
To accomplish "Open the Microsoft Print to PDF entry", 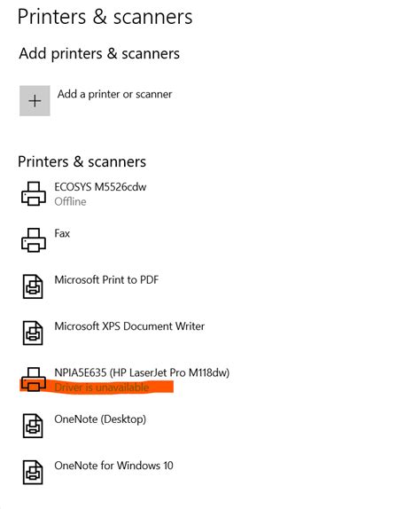I will [x=106, y=280].
